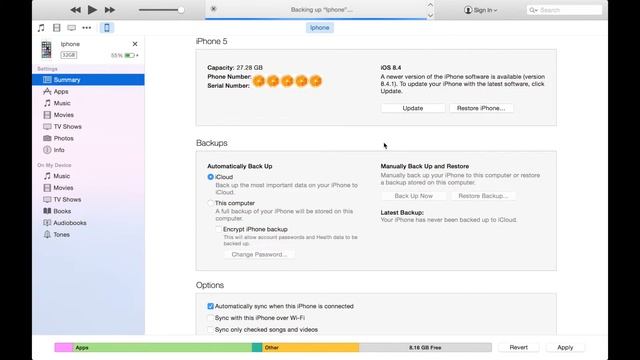
Task: Select Summary in the sidebar
Action: pyautogui.click(x=88, y=80)
